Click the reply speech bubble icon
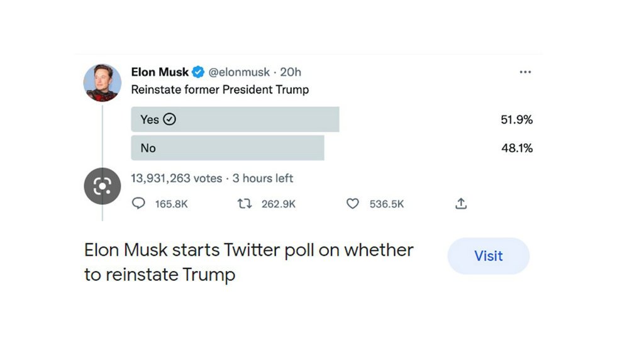644x362 pixels. pos(138,204)
